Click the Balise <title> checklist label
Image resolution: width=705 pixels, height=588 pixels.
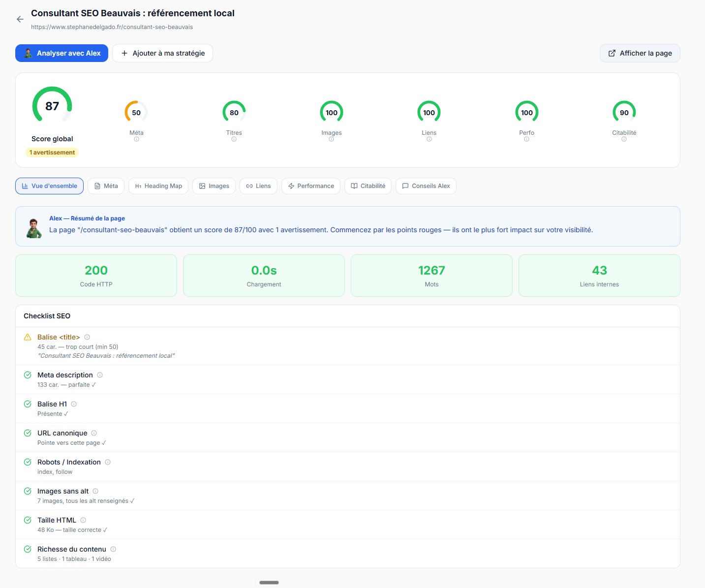click(x=59, y=337)
